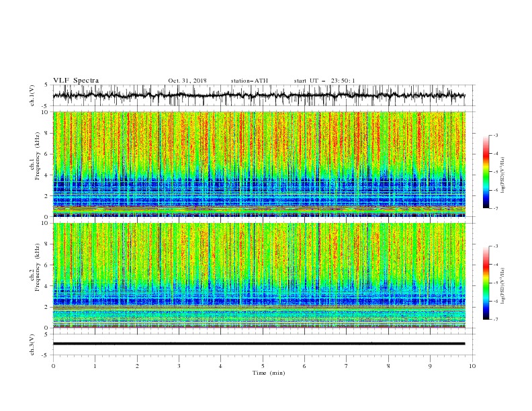Viewport: 532px width, 411px height.
Task: Click the ch.1 voltage waveform trace
Action: pyautogui.click(x=259, y=95)
